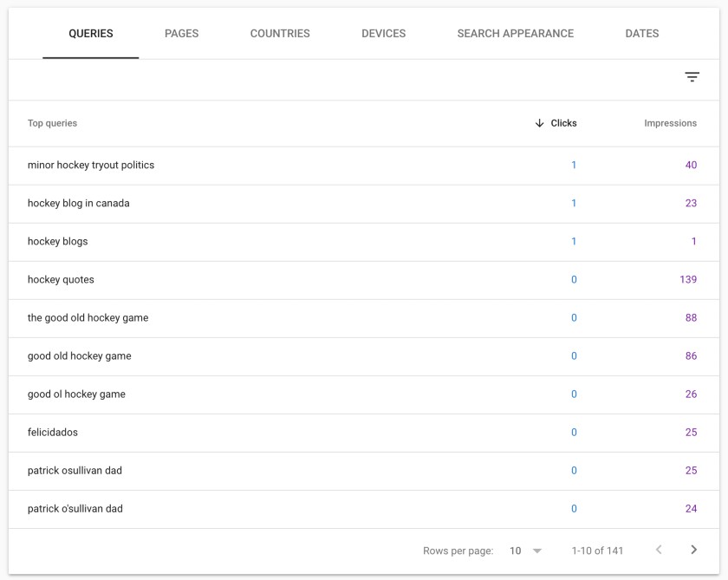
Task: View the DEVICES report tab
Action: (x=383, y=33)
